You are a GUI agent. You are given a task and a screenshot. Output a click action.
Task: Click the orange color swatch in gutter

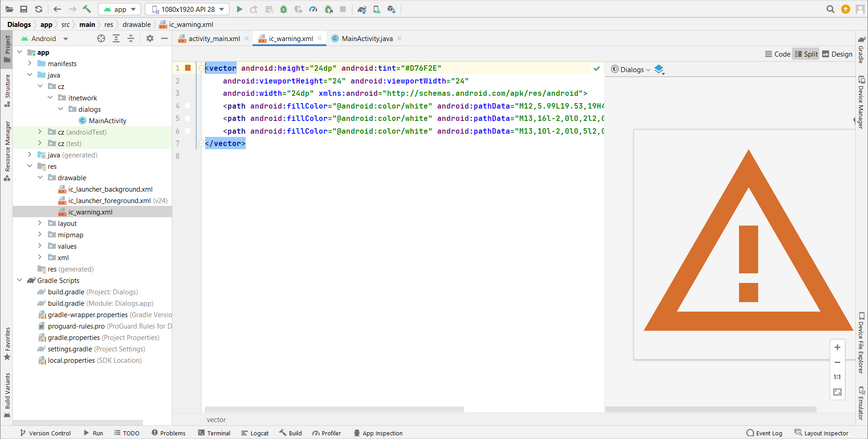(188, 68)
